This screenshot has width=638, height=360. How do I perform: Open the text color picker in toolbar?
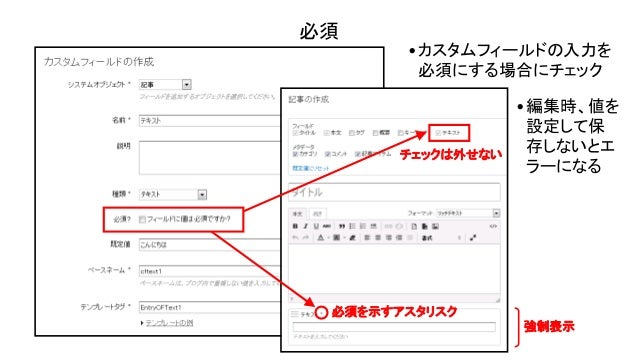pos(321,238)
